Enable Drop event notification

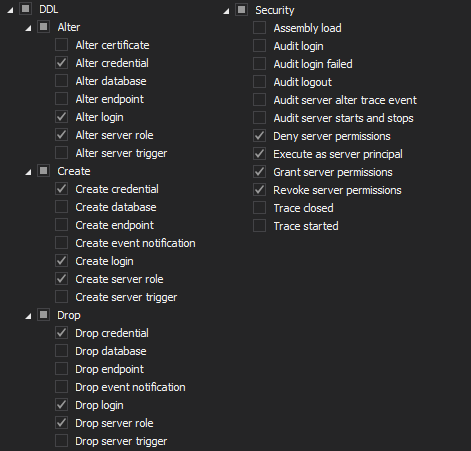61,387
